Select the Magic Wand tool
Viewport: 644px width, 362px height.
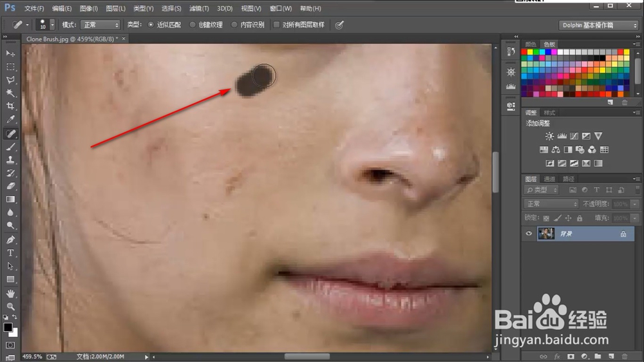tap(11, 93)
